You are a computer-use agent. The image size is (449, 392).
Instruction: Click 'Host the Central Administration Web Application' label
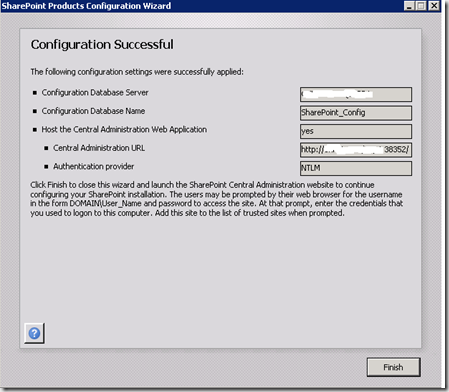(124, 129)
